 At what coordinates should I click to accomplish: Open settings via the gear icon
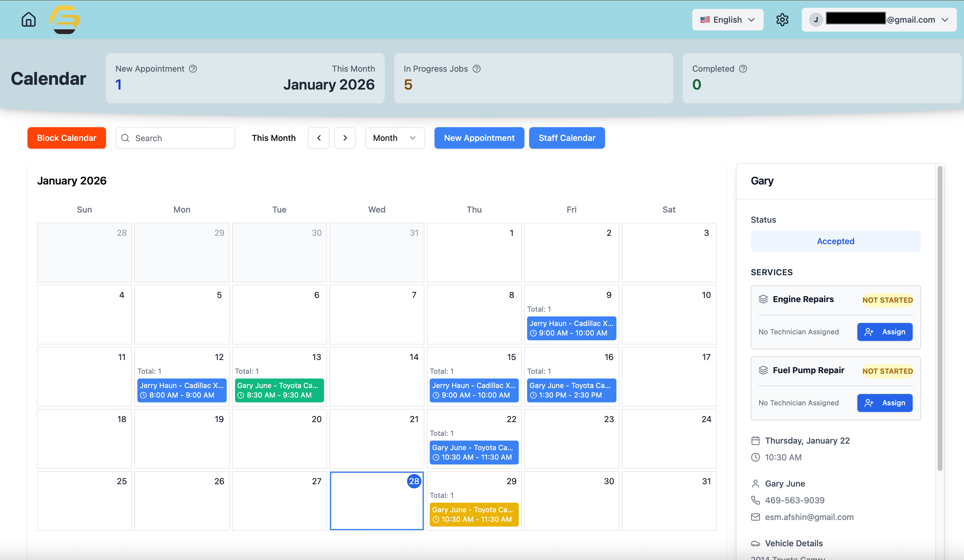[782, 19]
